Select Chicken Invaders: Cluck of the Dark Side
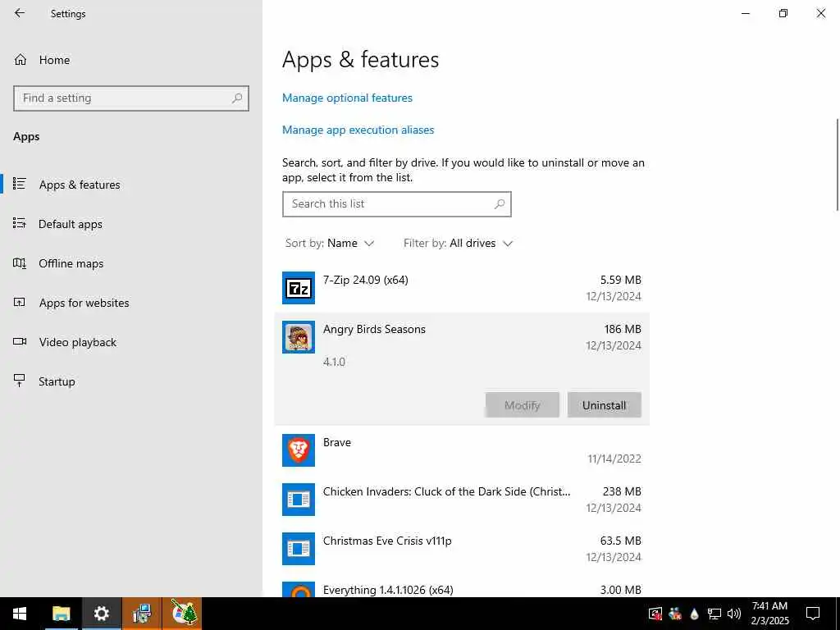The width and height of the screenshot is (840, 630). 446,492
